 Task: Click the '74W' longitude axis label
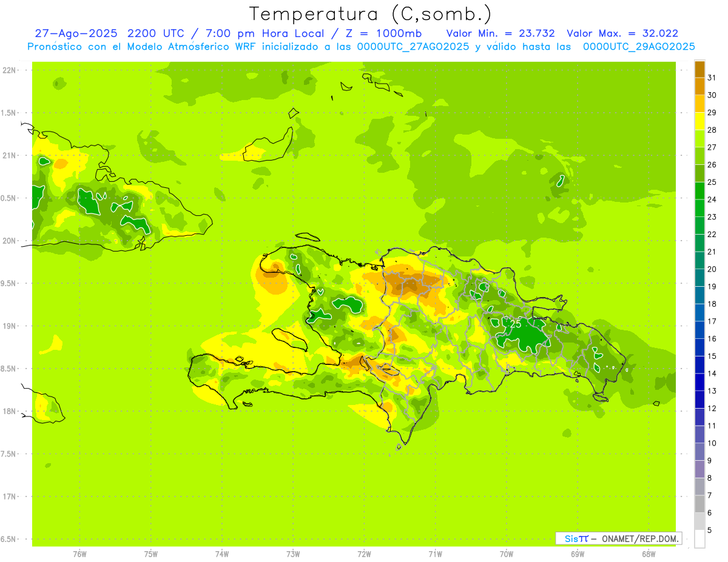click(222, 554)
